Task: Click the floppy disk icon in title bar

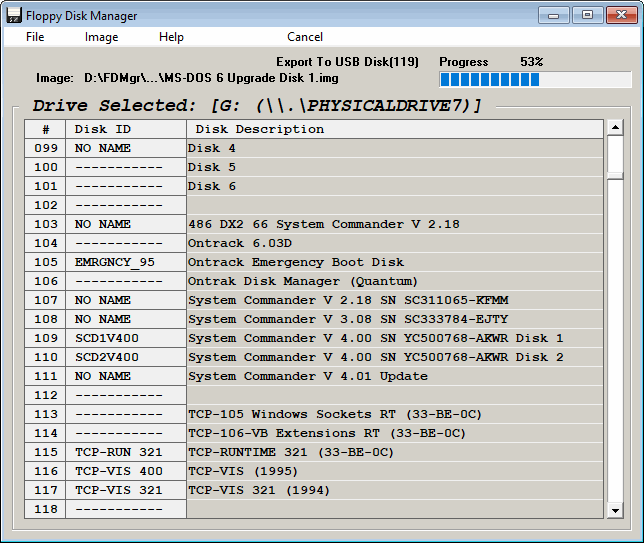Action: click(x=14, y=16)
